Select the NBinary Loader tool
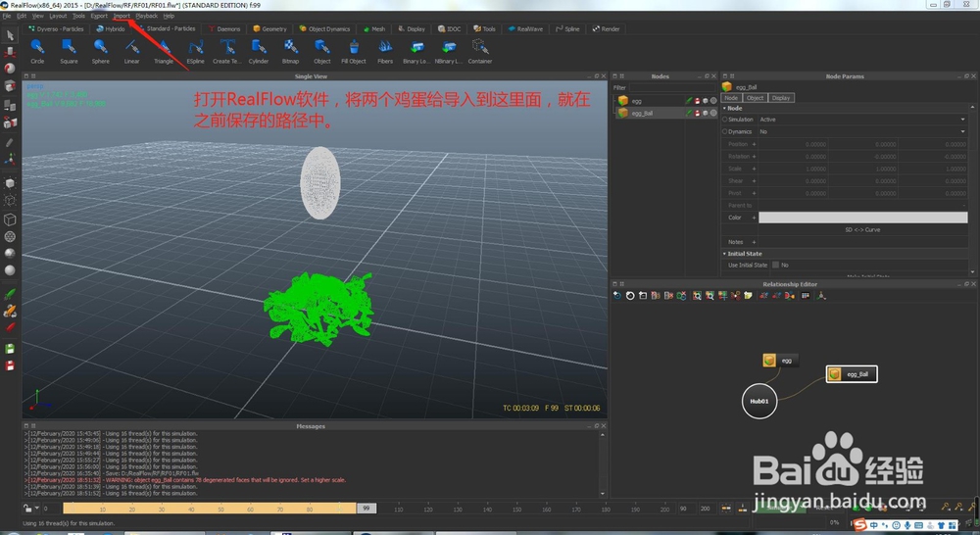Screen dimensions: 980x535 (x=448, y=51)
